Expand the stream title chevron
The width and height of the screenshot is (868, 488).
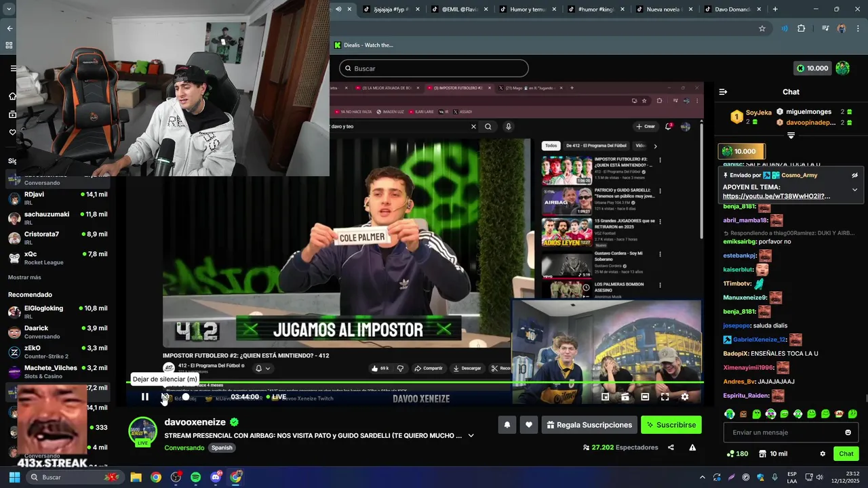(x=471, y=436)
